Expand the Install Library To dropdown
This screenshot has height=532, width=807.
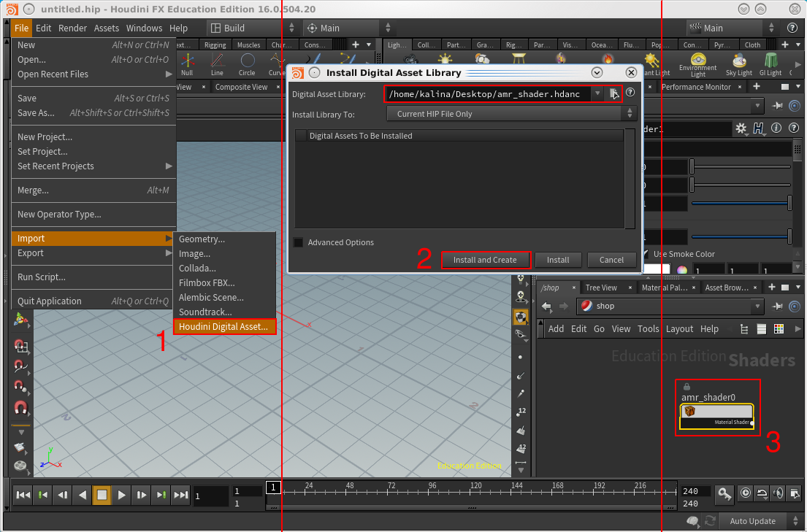(x=511, y=114)
